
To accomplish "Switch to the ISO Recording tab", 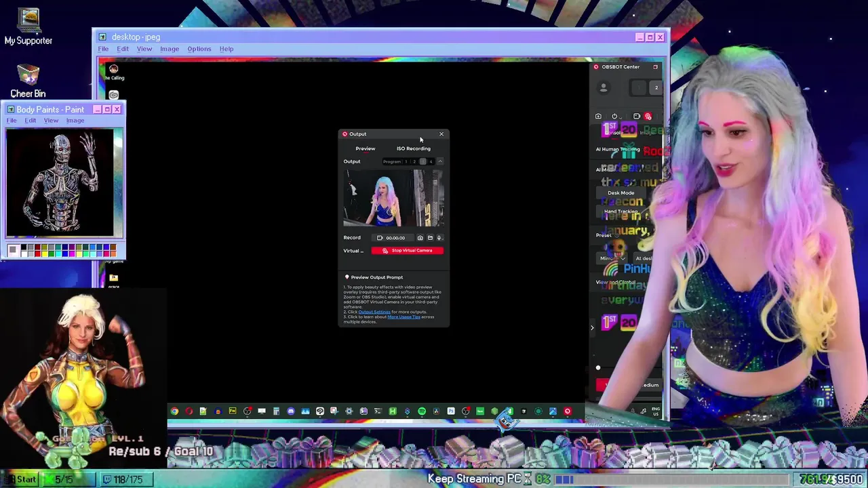I will pos(414,148).
